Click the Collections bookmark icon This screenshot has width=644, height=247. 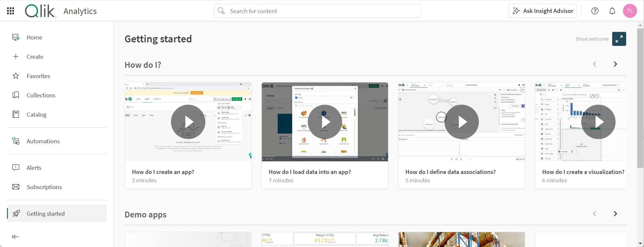(16, 95)
